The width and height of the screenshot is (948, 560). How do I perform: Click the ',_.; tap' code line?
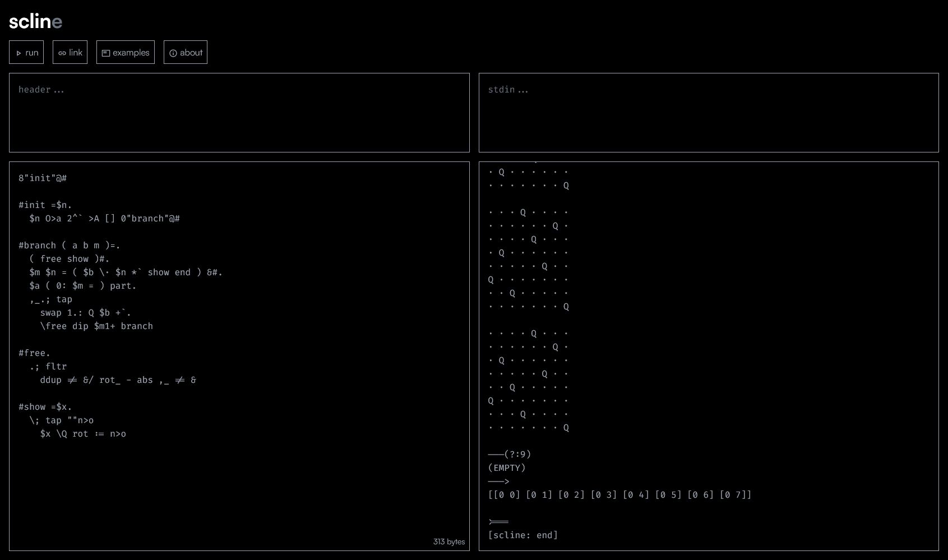pos(51,299)
